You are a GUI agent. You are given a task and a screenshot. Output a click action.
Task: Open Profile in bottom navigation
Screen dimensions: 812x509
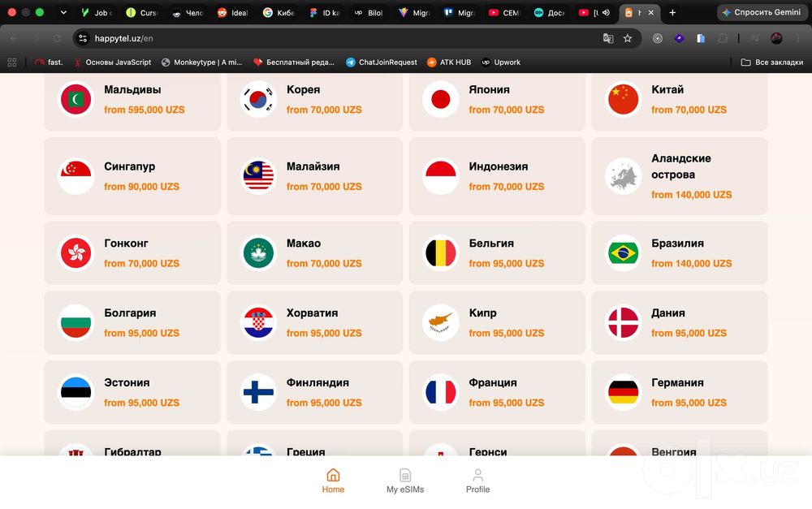(x=477, y=481)
